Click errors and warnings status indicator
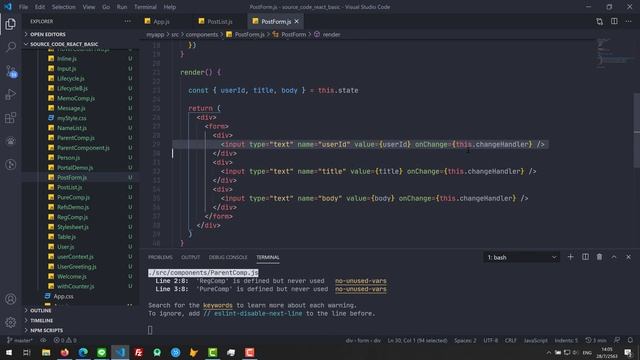640x360 pixels. [65, 340]
